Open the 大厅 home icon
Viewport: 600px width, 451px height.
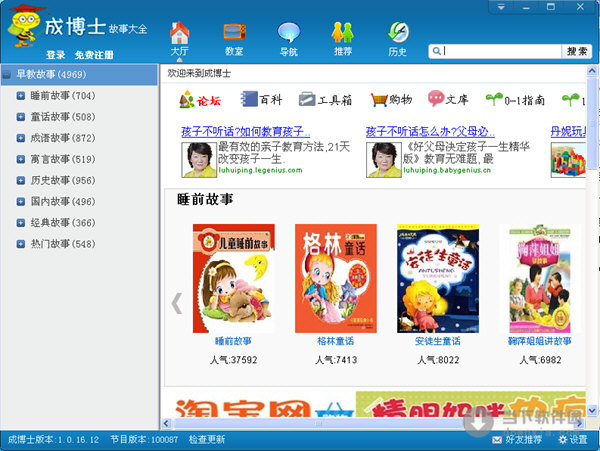(179, 36)
